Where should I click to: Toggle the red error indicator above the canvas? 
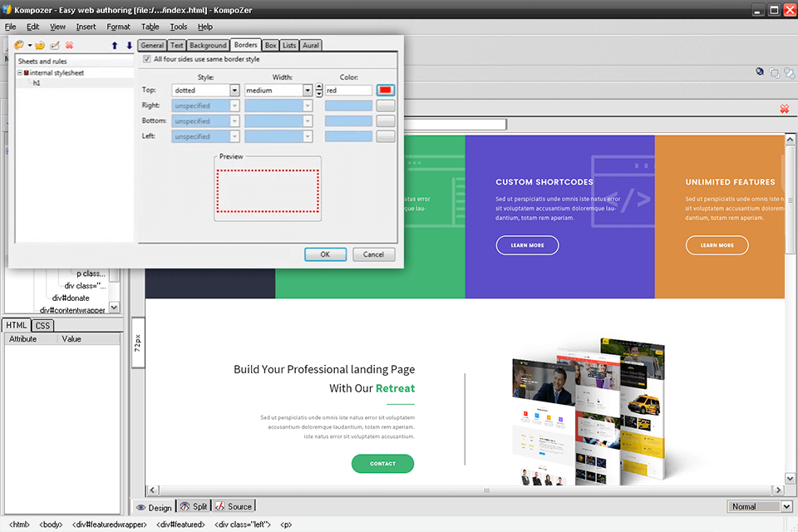coord(783,108)
